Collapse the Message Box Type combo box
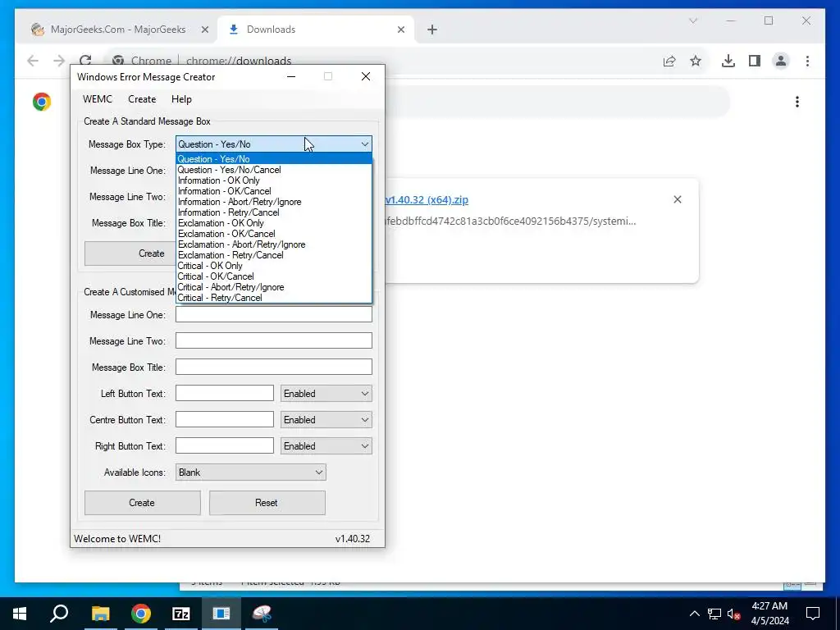Viewport: 840px width, 630px height. (365, 144)
